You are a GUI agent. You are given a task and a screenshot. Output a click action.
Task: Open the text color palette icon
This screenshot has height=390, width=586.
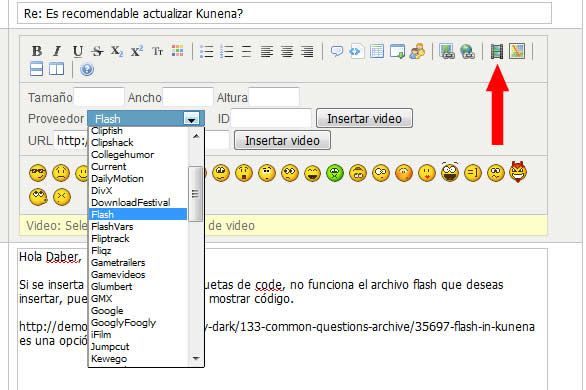click(178, 51)
